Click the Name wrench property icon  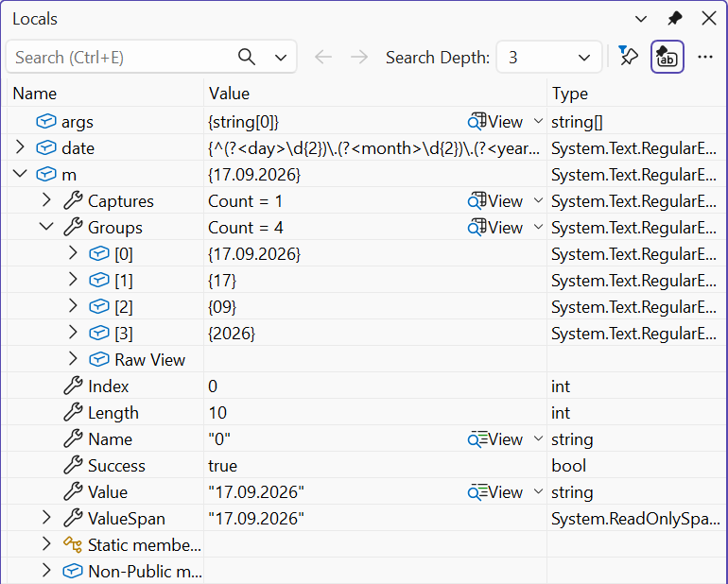(73, 438)
